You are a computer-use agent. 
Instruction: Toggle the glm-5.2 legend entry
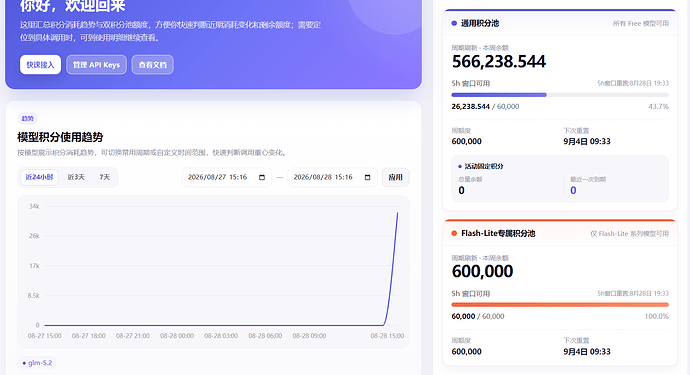[x=37, y=363]
